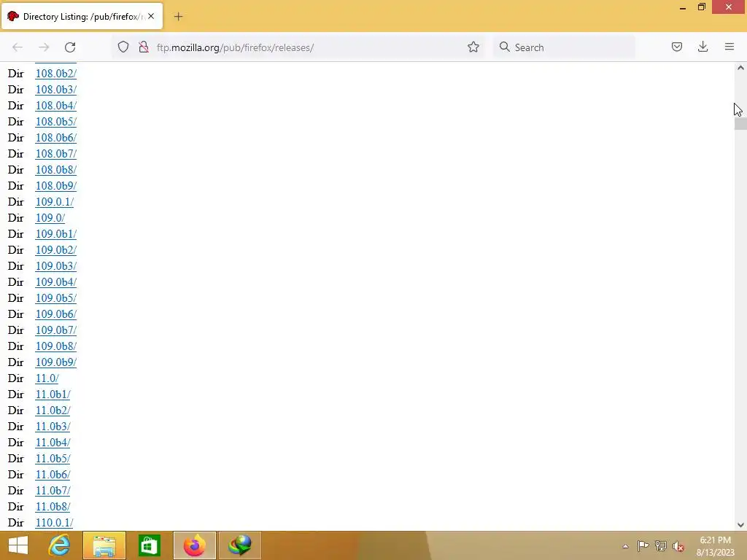The width and height of the screenshot is (747, 560).
Task: Open the 108.0b7/ directory
Action: 55,154
